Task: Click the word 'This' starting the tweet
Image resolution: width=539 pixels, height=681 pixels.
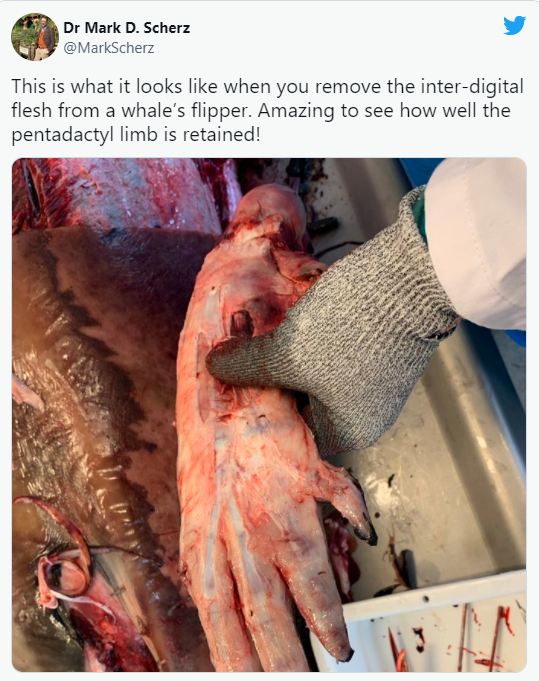Action: tap(28, 86)
